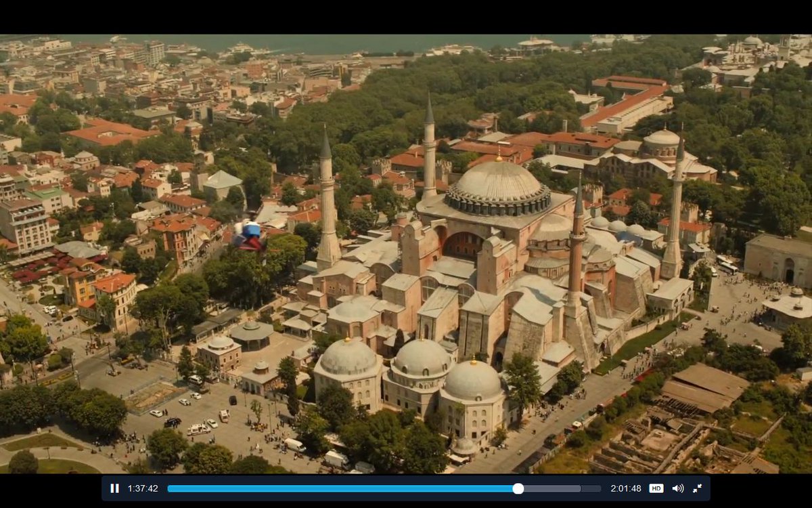Exit fullscreen with the arrows icon
The image size is (812, 508).
click(697, 488)
